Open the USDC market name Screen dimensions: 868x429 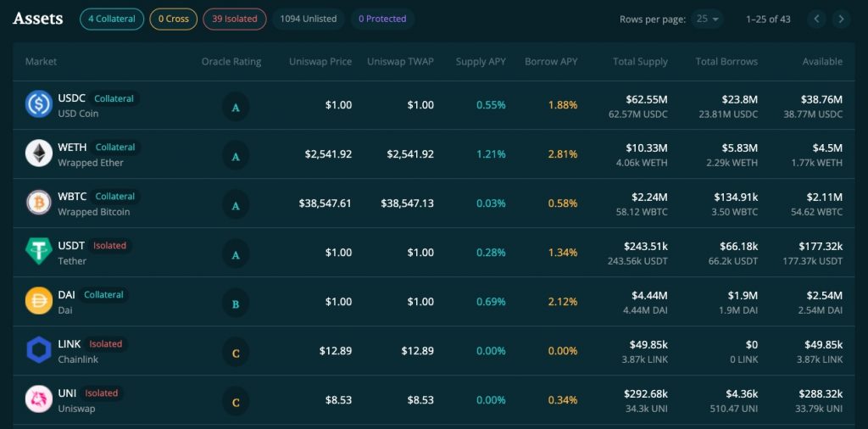(71, 98)
